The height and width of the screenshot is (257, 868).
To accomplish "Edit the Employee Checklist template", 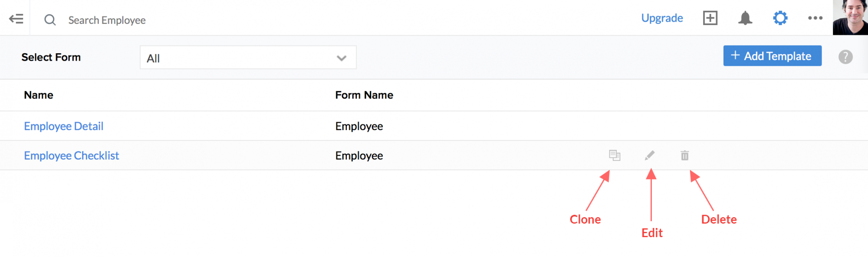I will click(650, 155).
